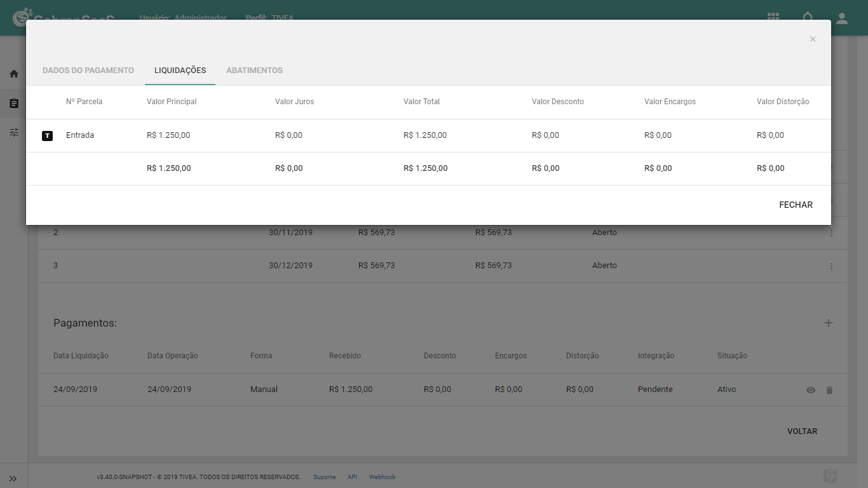Open the three-dot menu for installment 3

tap(831, 266)
